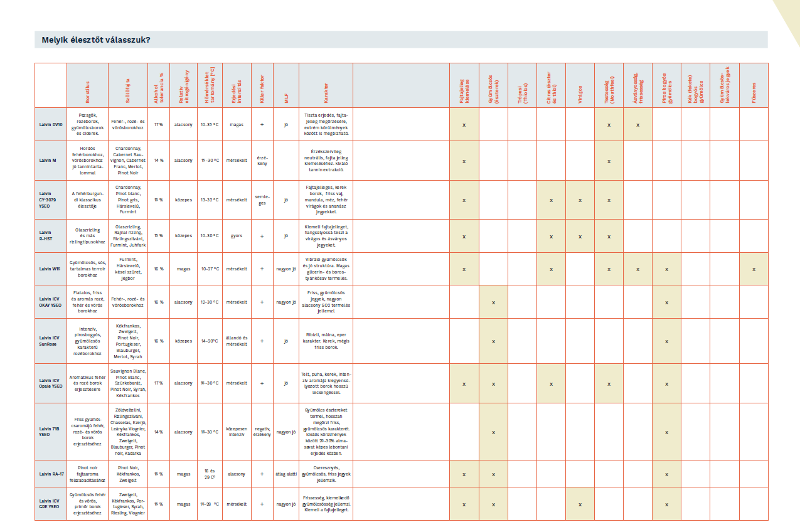The width and height of the screenshot is (800, 532).
Task: Click 'Tiszta erjedés, fajtajelleg megőrzésére' description
Action: 326,124
